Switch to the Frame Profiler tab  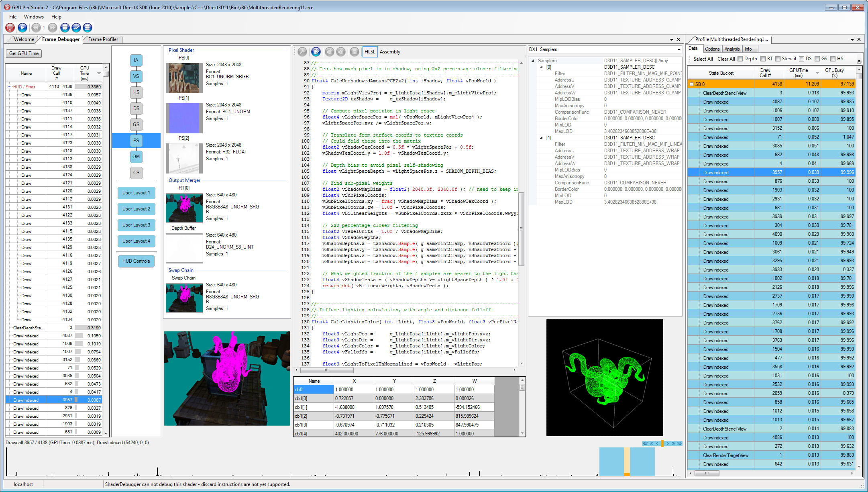[103, 39]
